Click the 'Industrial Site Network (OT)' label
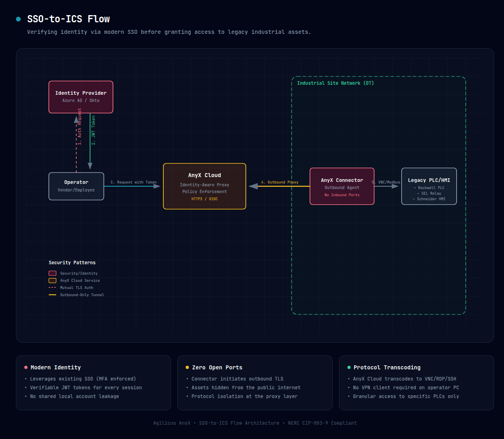504x439 pixels. pos(335,83)
